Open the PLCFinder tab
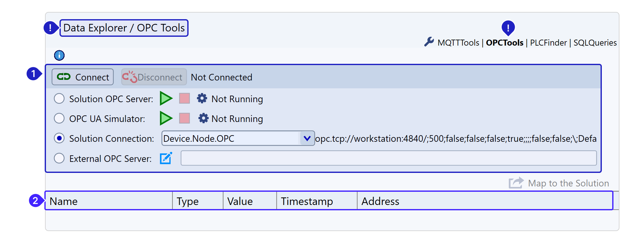The height and width of the screenshot is (243, 644). [548, 43]
